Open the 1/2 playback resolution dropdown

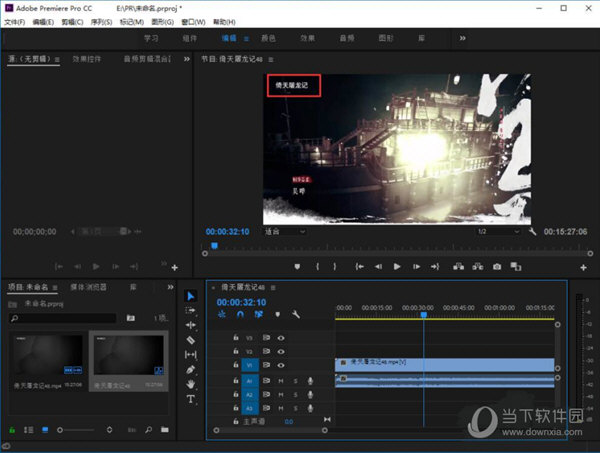pos(499,231)
